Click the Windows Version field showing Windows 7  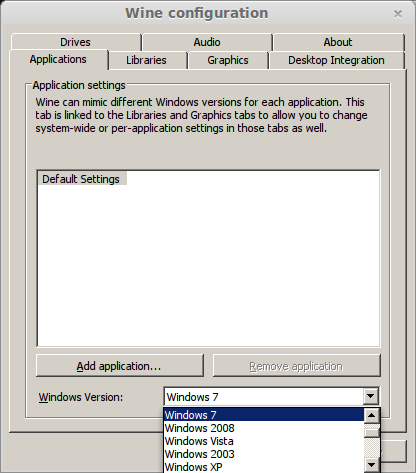click(264, 397)
